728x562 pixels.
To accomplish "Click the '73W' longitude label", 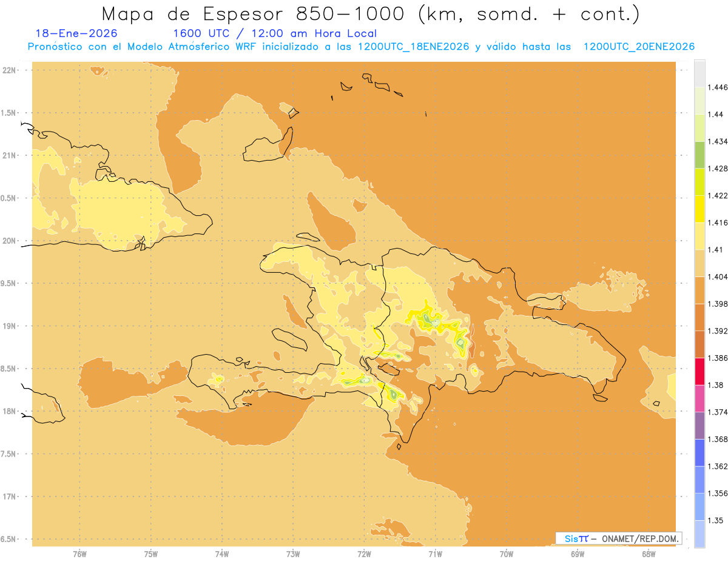I will point(293,554).
